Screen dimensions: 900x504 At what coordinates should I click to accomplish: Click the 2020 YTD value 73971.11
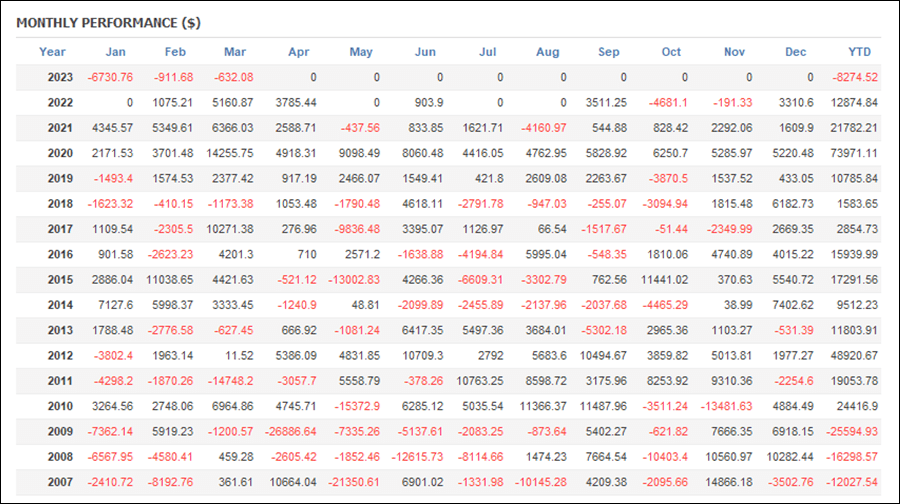pos(854,153)
